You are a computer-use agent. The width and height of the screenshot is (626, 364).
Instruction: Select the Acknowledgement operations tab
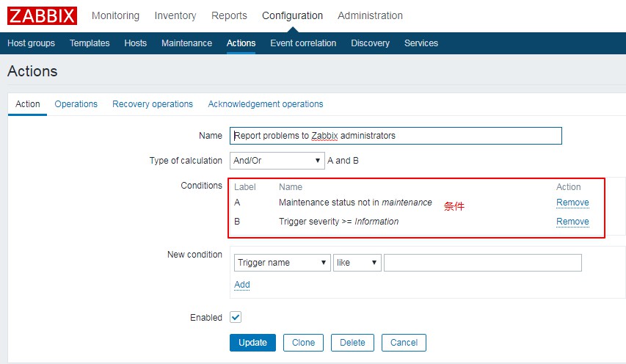click(265, 104)
